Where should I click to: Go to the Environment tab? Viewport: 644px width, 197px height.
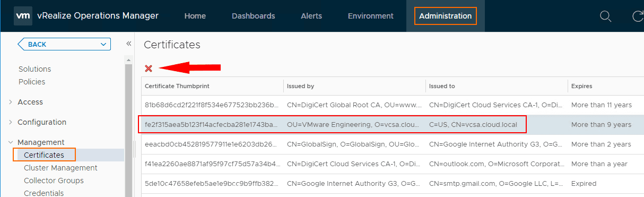click(370, 16)
